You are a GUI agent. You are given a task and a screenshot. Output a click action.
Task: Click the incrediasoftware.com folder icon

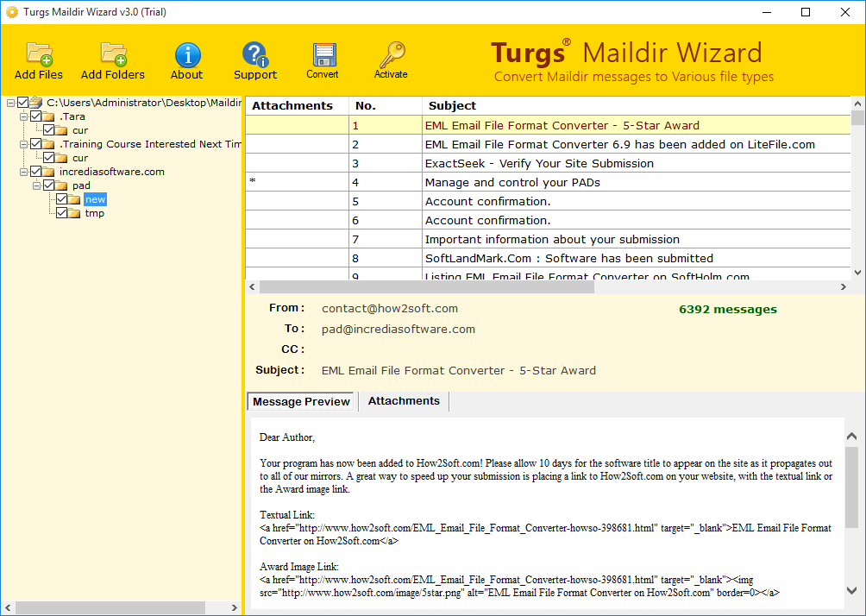pos(49,172)
